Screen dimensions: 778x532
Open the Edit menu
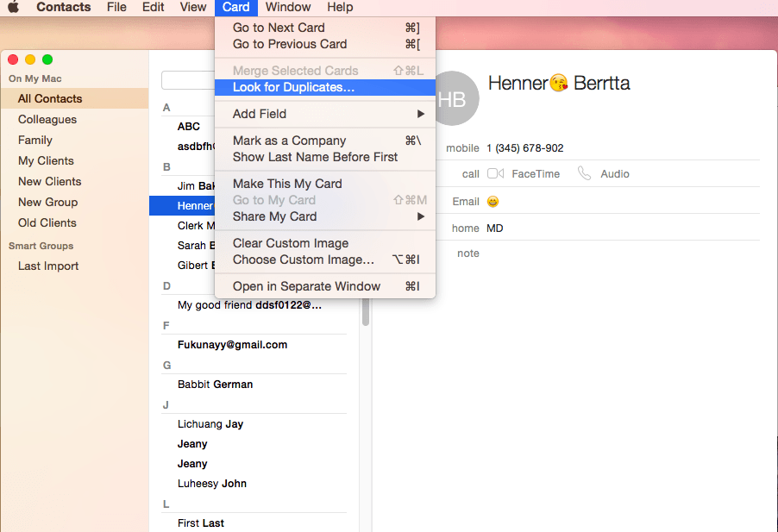click(x=153, y=7)
